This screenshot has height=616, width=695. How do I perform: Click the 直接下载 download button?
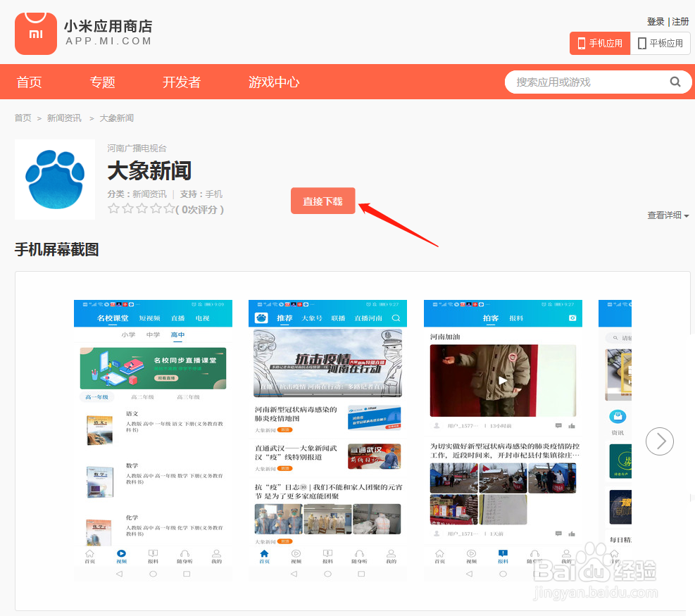coord(323,201)
